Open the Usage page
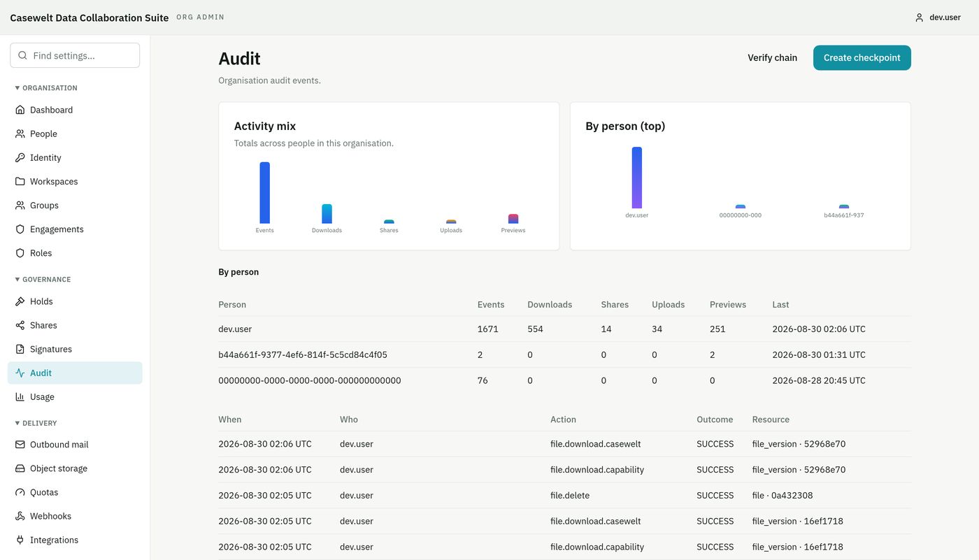Viewport: 979px width, 560px height. [75, 396]
